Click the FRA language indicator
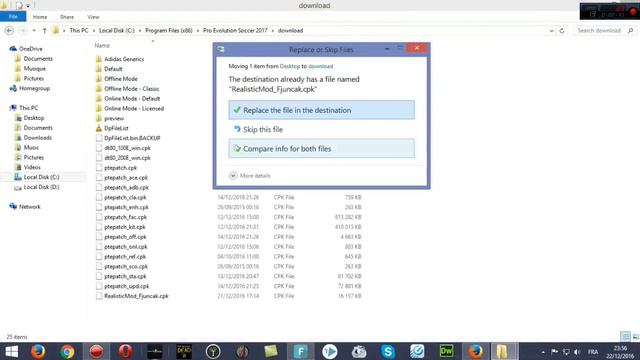The image size is (640, 360). (x=593, y=351)
